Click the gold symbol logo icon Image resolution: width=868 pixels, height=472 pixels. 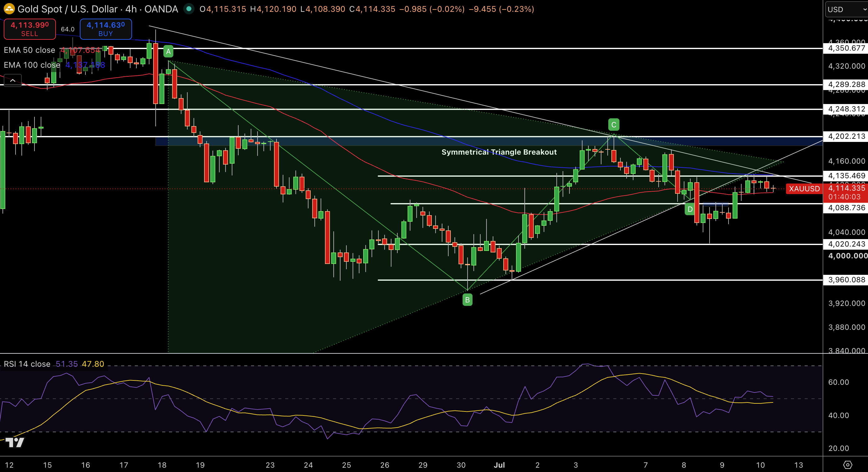pos(9,9)
